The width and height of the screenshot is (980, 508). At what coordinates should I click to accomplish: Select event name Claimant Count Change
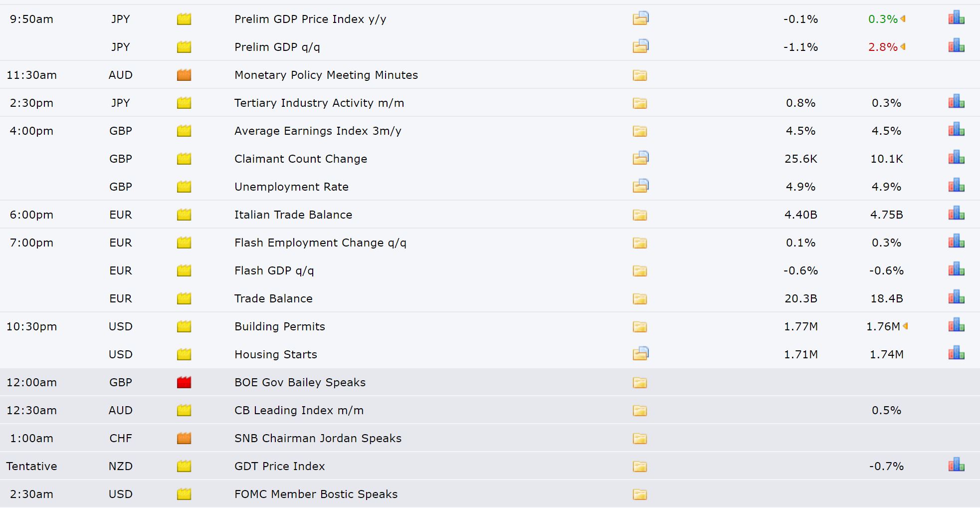301,159
